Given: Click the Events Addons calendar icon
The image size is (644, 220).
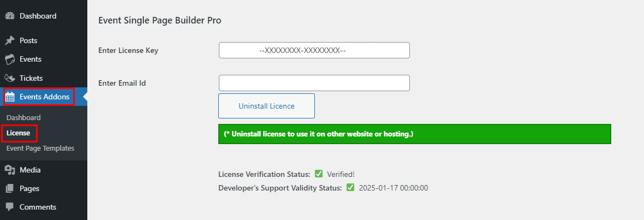Looking at the screenshot, I should point(10,97).
